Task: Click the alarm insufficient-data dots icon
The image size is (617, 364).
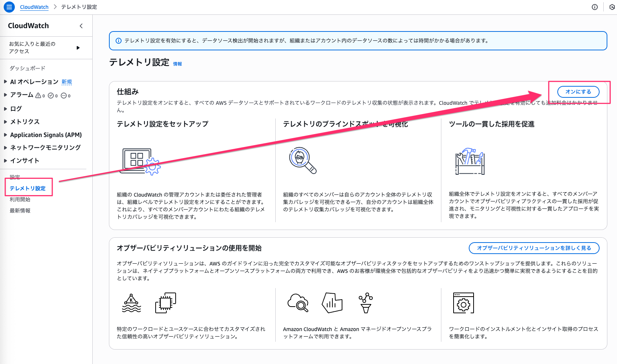Action: [63, 95]
